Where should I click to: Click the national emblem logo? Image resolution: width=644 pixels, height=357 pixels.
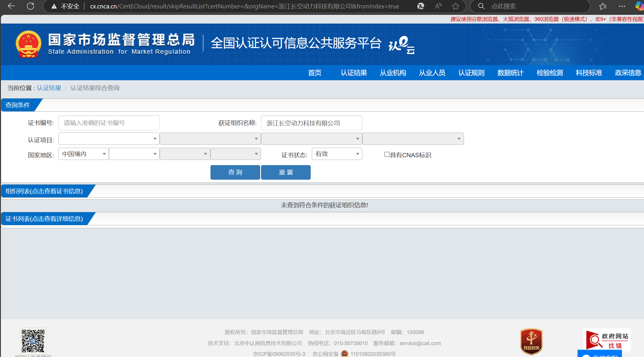[x=28, y=44]
